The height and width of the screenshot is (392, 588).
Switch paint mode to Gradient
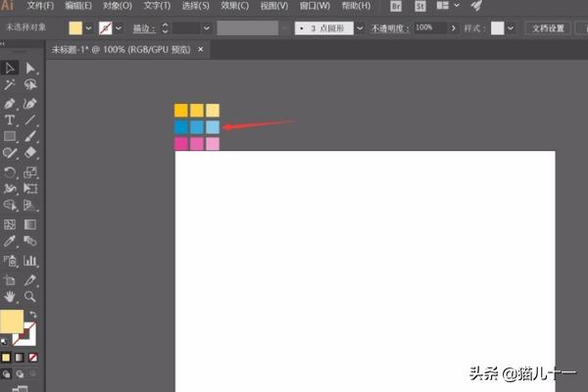click(20, 355)
